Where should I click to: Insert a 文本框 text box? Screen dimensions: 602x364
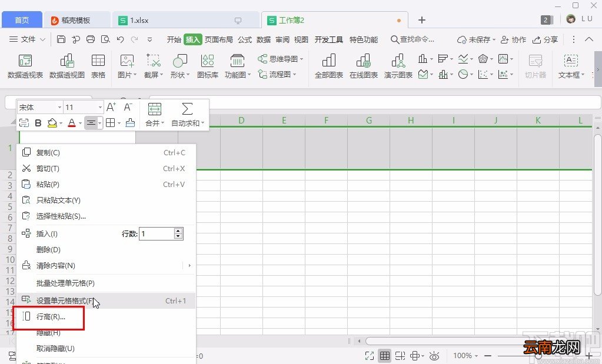(571, 66)
